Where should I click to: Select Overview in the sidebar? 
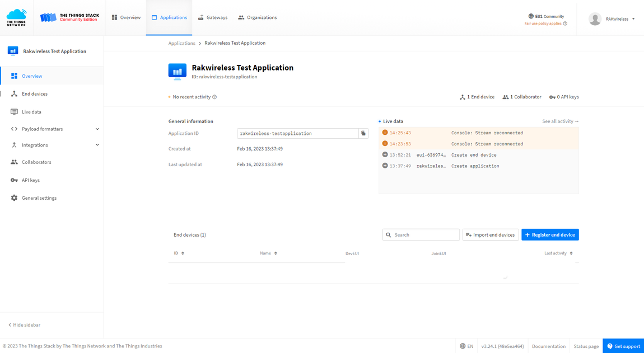tap(52, 76)
